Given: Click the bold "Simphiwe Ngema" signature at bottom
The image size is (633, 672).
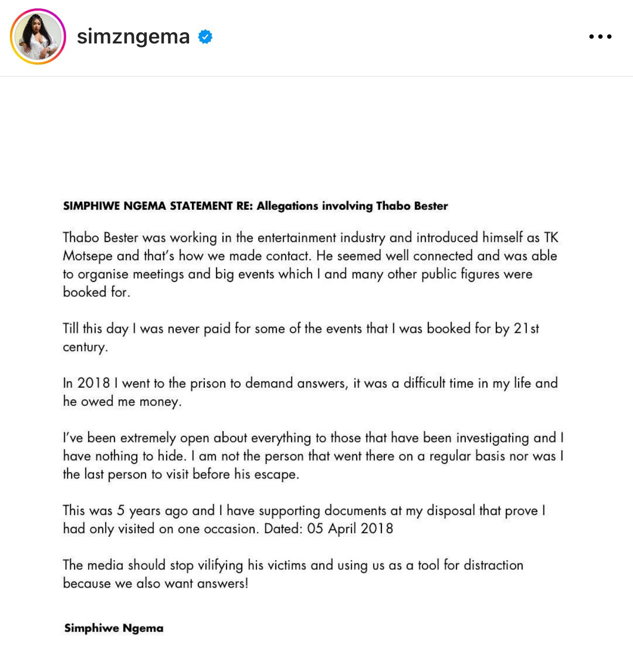Looking at the screenshot, I should pyautogui.click(x=114, y=628).
